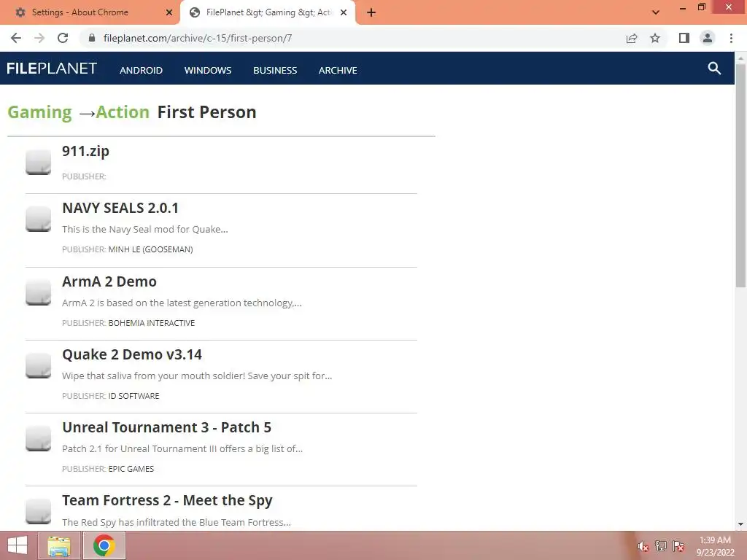Click 'Patch 2.1 for Unreal Tournament' description
Image resolution: width=747 pixels, height=560 pixels.
coord(182,449)
